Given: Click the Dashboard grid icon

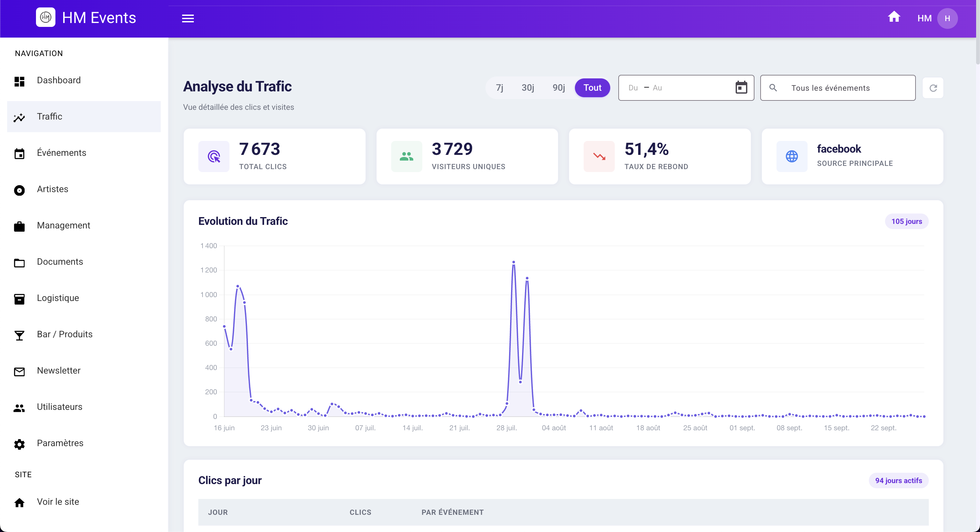Looking at the screenshot, I should [x=19, y=81].
